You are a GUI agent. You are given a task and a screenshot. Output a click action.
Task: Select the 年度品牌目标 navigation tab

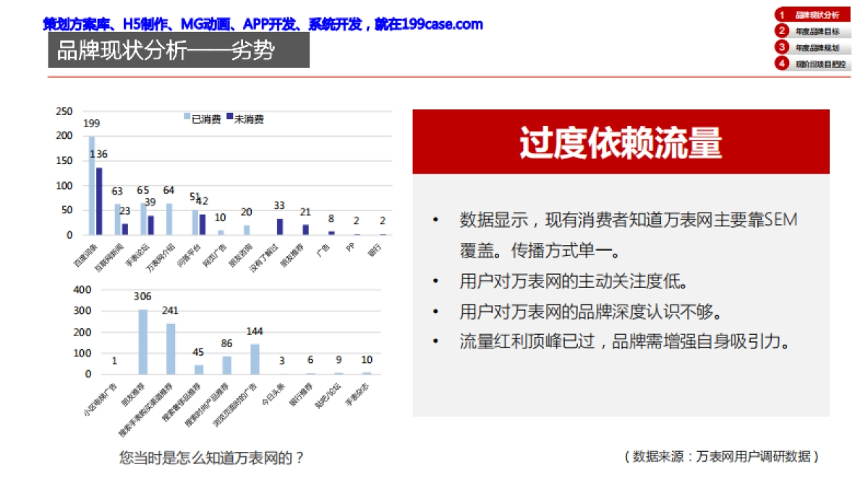click(x=817, y=30)
